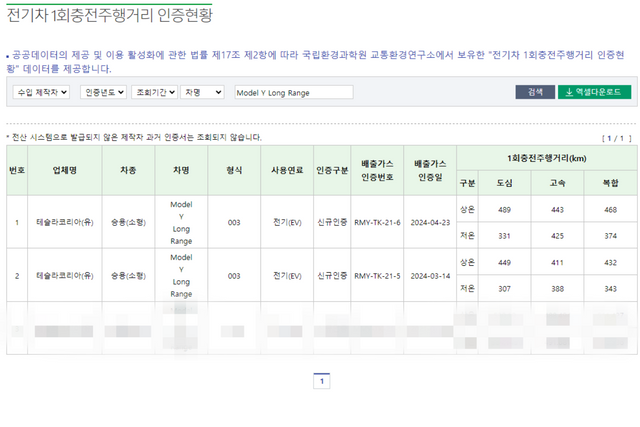
Task: Click the 형식 column header
Action: [234, 170]
